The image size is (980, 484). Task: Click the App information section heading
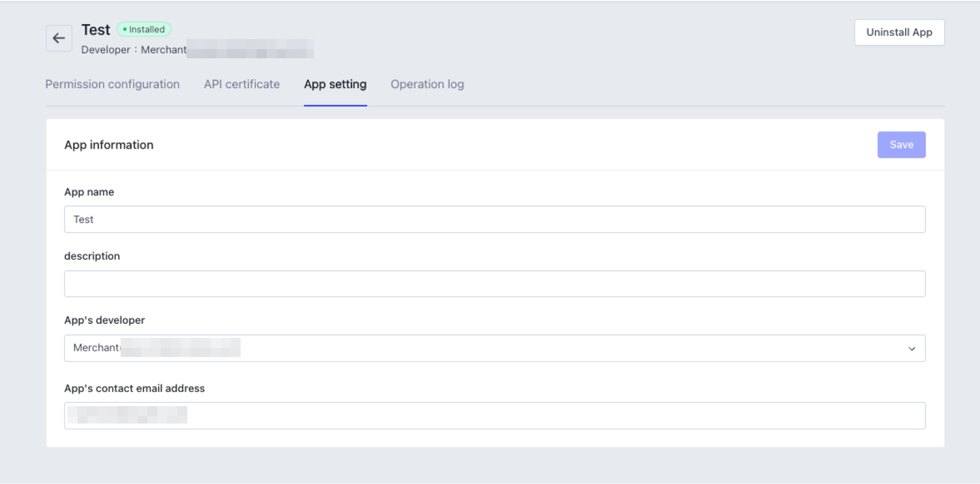(x=109, y=145)
